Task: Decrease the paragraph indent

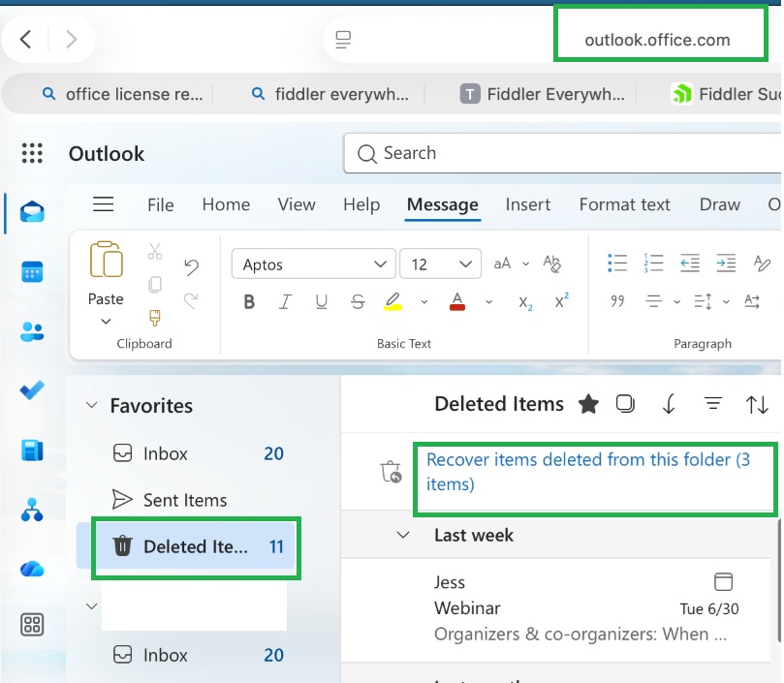Action: click(x=689, y=263)
